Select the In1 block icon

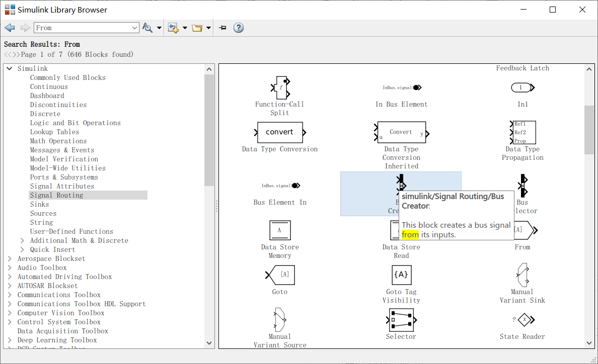point(523,87)
